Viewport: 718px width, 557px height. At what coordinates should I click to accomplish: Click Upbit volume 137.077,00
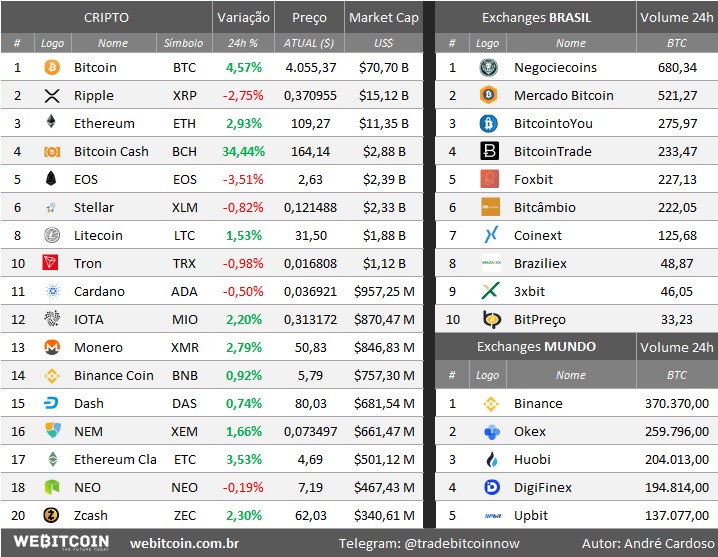677,515
